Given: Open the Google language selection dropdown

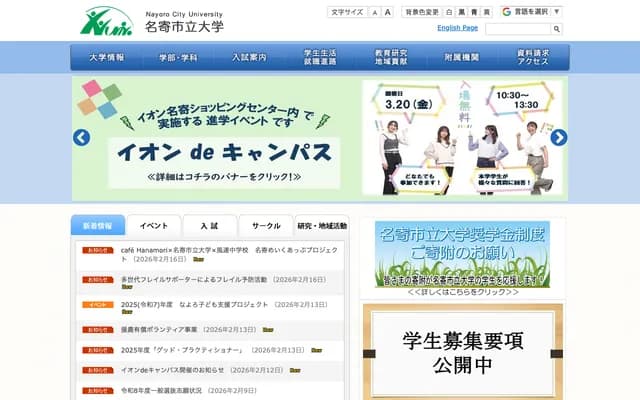Looking at the screenshot, I should pyautogui.click(x=531, y=12).
